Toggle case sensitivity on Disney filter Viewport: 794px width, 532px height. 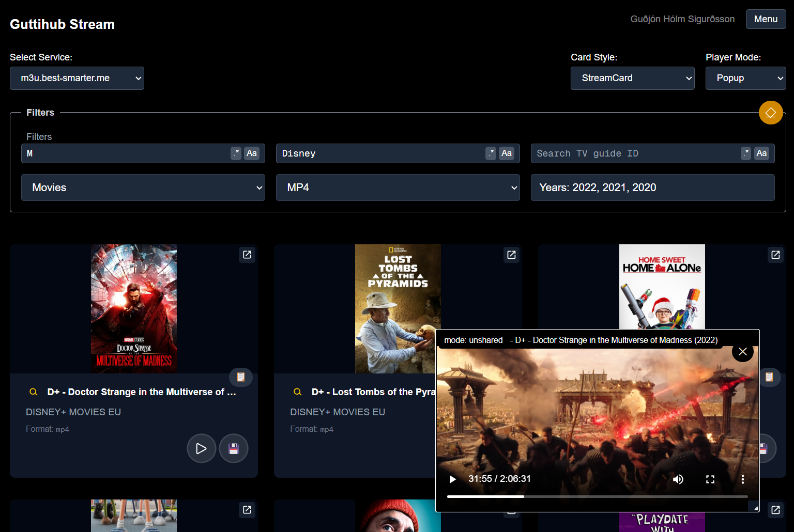[x=507, y=153]
